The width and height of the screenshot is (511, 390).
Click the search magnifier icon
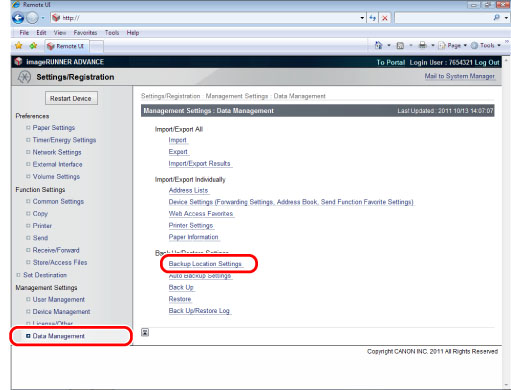(x=497, y=18)
